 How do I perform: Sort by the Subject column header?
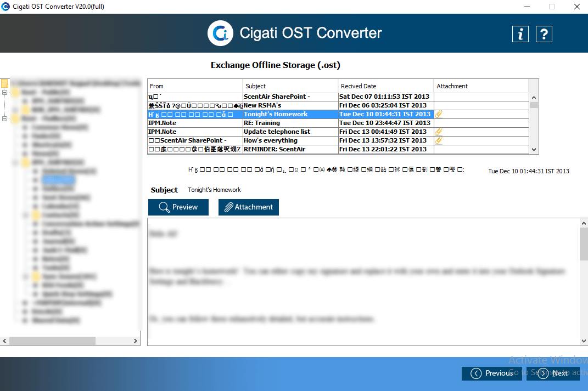290,86
